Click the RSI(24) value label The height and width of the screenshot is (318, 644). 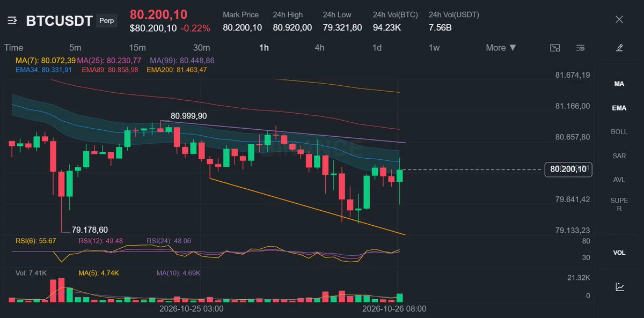click(x=169, y=241)
